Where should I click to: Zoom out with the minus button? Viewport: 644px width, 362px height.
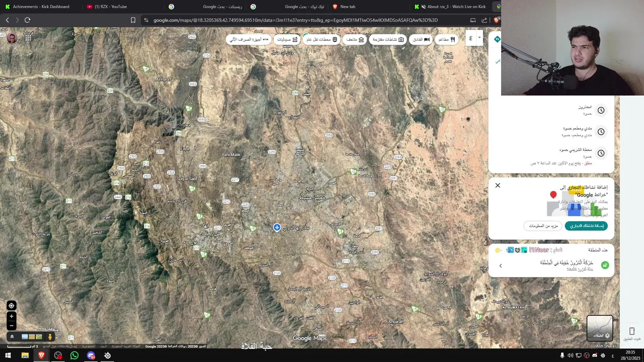click(x=12, y=325)
